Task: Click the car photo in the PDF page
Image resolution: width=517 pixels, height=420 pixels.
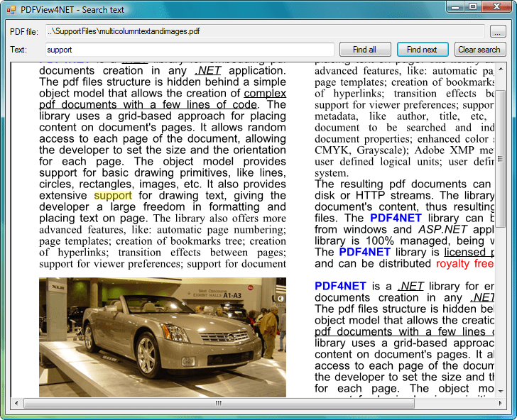Action: [x=163, y=337]
